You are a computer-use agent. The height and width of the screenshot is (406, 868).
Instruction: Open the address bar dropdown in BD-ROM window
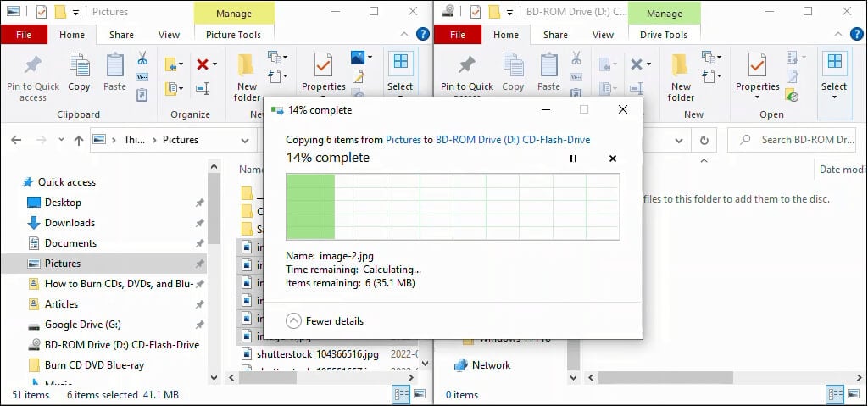pyautogui.click(x=679, y=140)
